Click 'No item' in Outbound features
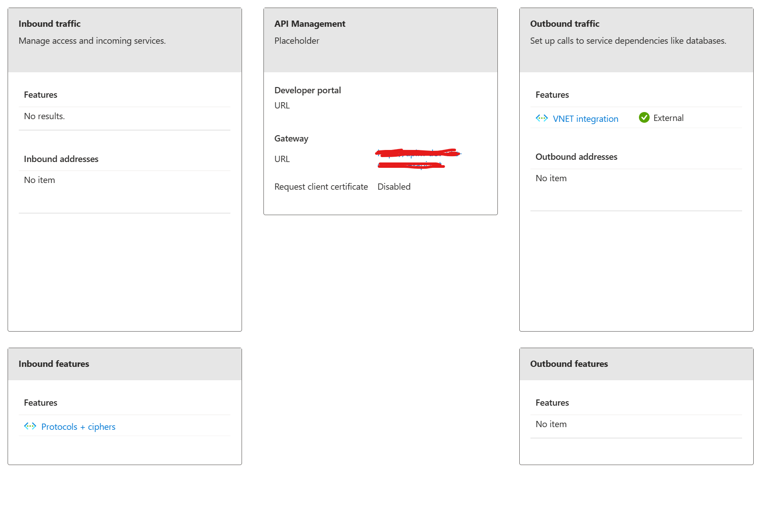The height and width of the screenshot is (532, 772). tap(551, 424)
